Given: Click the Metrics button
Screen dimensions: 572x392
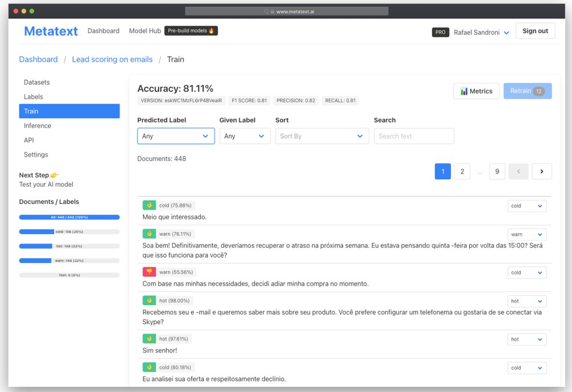Looking at the screenshot, I should pyautogui.click(x=476, y=91).
